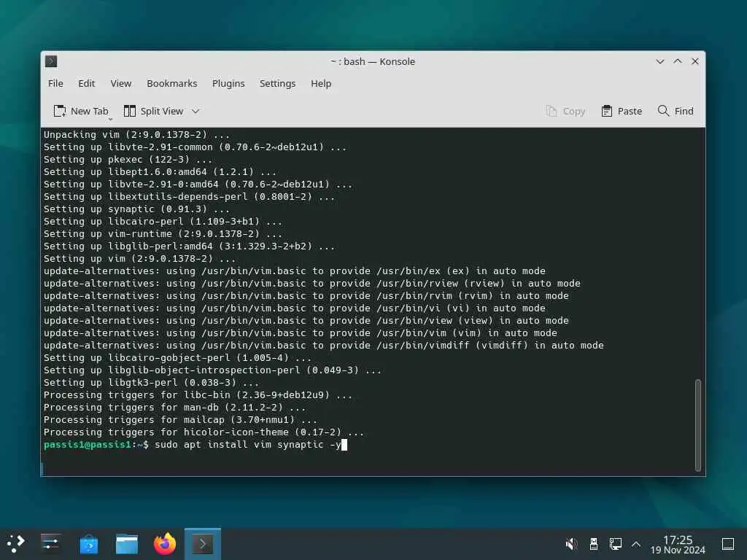Viewport: 747px width, 560px height.
Task: Click the Find toolbar button
Action: click(676, 111)
